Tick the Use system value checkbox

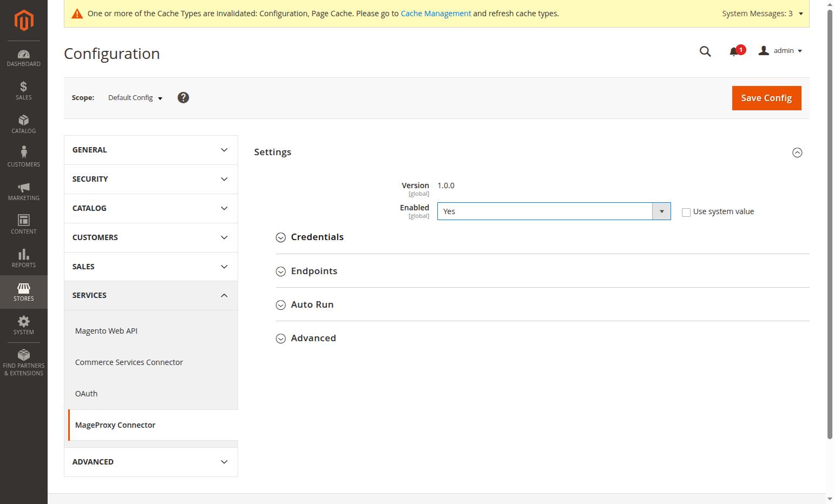(686, 212)
